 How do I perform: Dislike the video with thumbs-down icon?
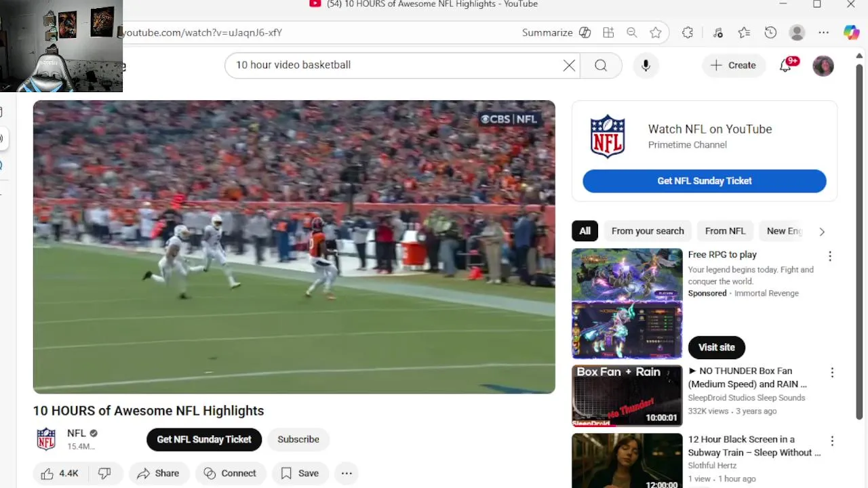pos(105,473)
